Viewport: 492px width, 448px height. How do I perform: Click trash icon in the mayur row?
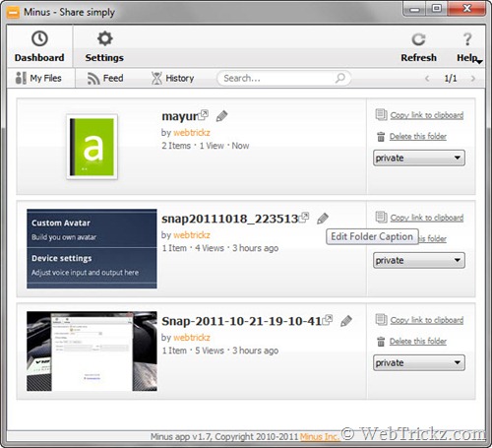[381, 137]
